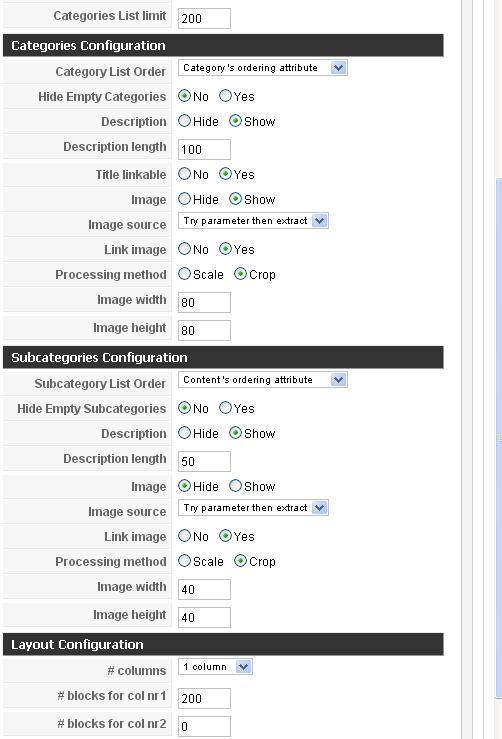The height and width of the screenshot is (739, 502).
Task: Click the Categories Image width field
Action: point(204,302)
